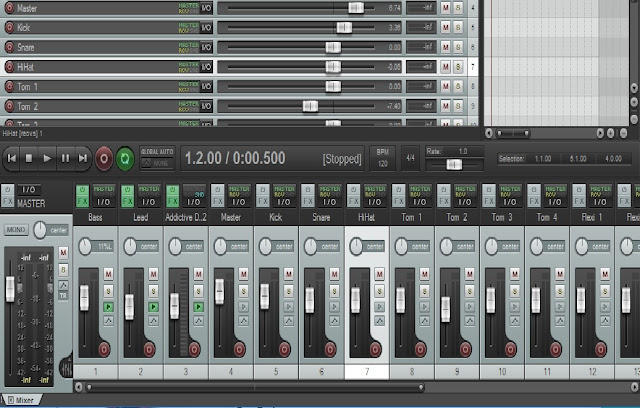Viewport: 640px width, 408px height.
Task: Click the master pan knob
Action: click(40, 230)
